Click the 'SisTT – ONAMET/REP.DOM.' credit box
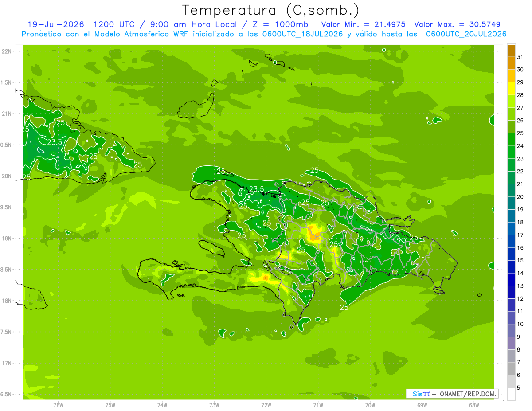This screenshot has width=532, height=411. [452, 394]
